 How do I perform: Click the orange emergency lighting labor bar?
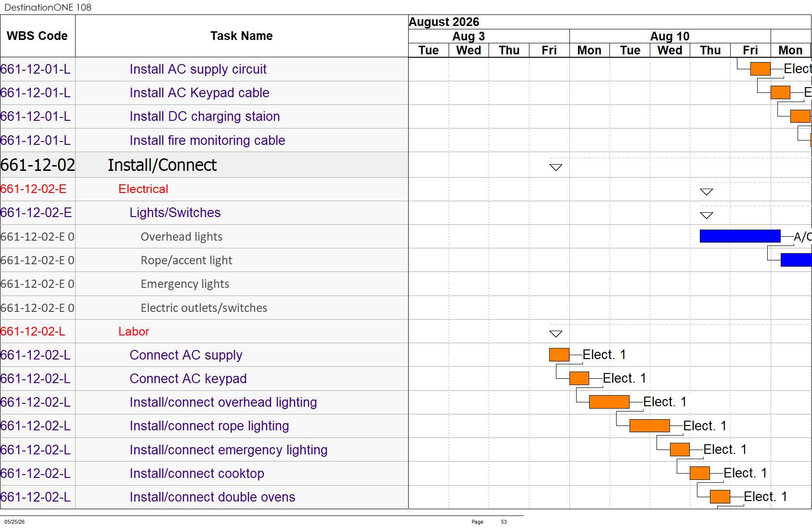[x=680, y=450]
